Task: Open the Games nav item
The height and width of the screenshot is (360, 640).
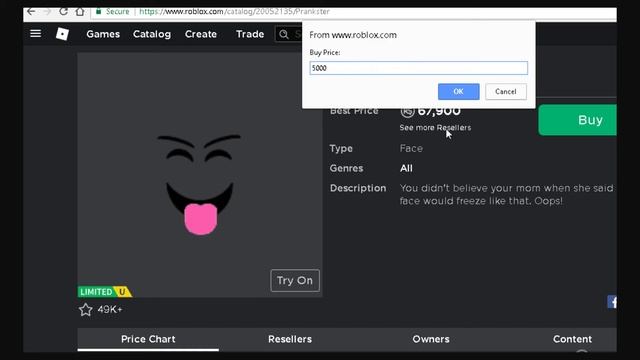Action: (103, 34)
